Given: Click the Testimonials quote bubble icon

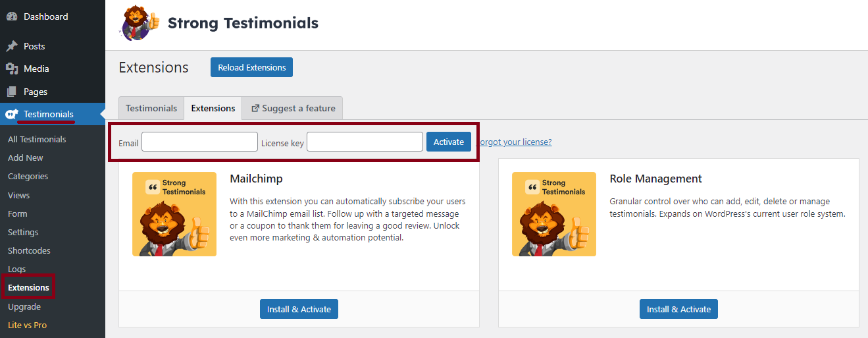Looking at the screenshot, I should coord(12,114).
